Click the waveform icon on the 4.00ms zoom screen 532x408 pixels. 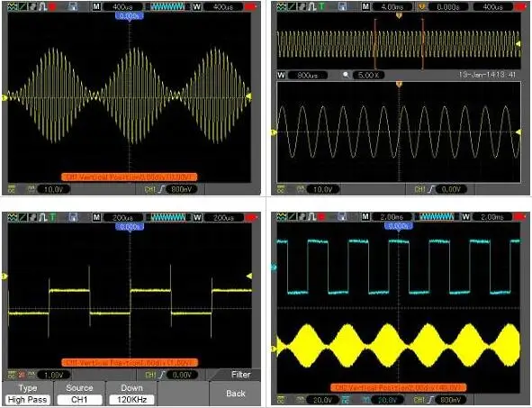pyautogui.click(x=281, y=6)
